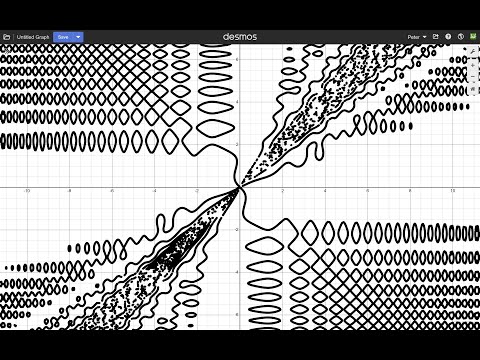Open graph settings wrench icon
Viewport: 480px width, 360px height.
pyautogui.click(x=473, y=52)
